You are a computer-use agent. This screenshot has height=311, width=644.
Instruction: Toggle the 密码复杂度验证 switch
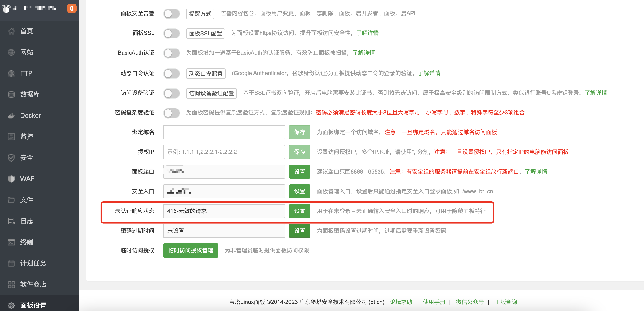172,113
